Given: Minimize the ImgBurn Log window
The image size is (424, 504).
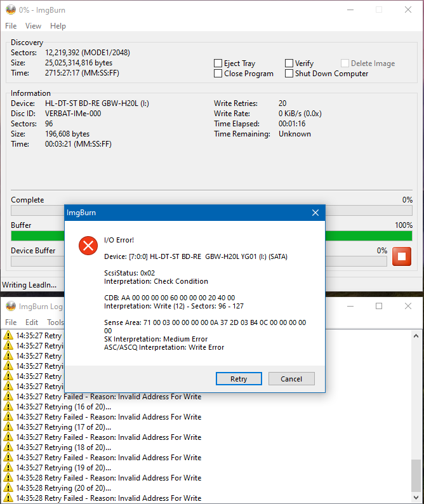Looking at the screenshot, I should 350,306.
